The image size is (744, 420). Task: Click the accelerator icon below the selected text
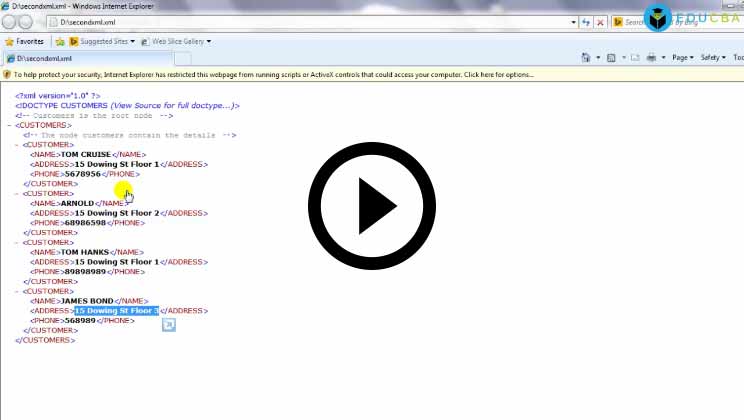[x=169, y=324]
